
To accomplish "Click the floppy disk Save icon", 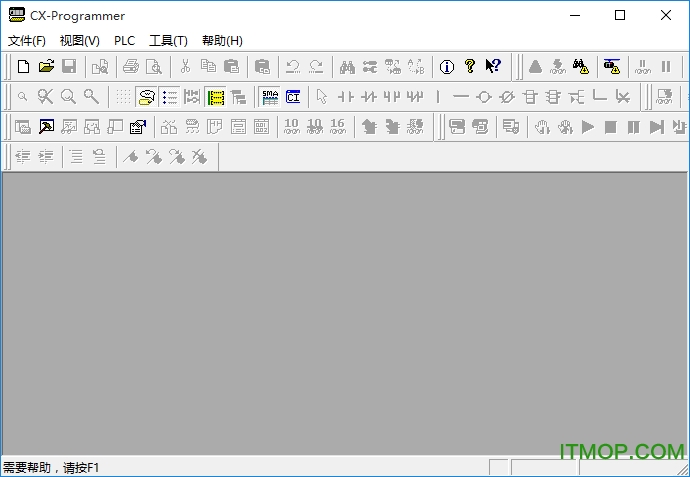I will 69,66.
